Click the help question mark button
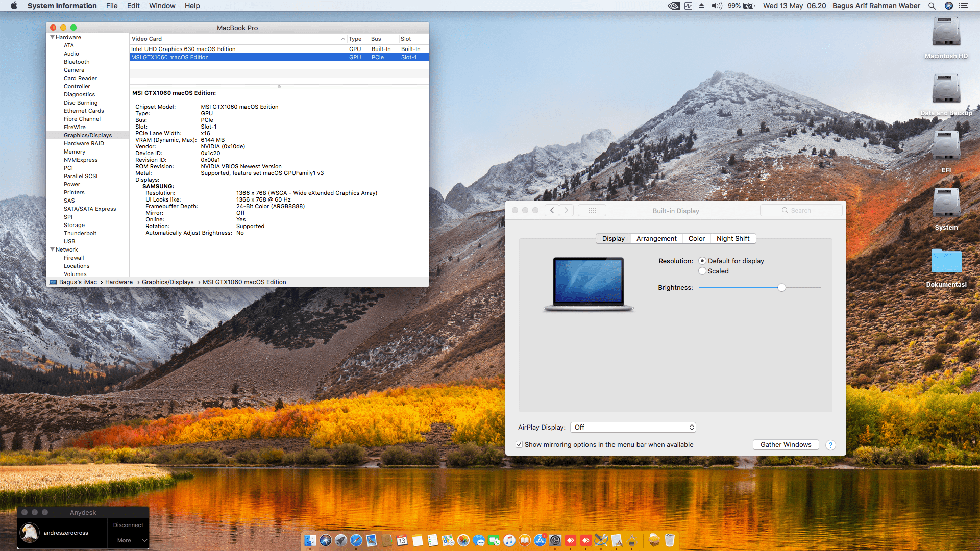This screenshot has width=980, height=551. (830, 445)
